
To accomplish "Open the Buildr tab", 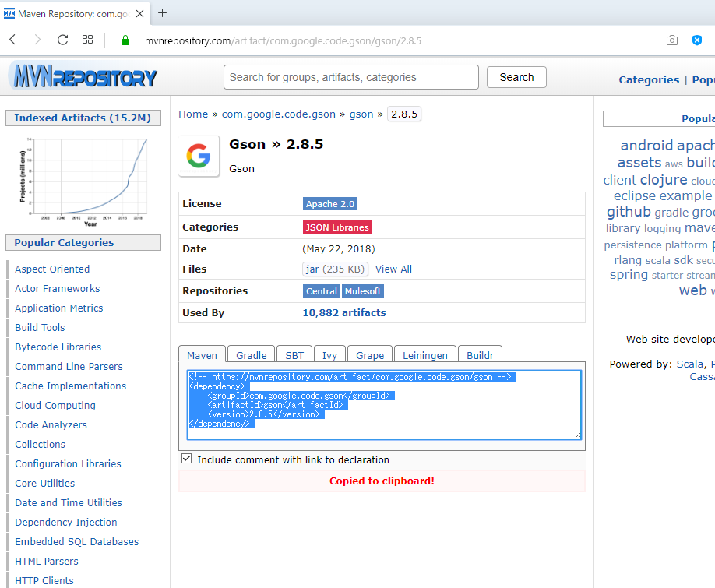I will click(x=480, y=355).
